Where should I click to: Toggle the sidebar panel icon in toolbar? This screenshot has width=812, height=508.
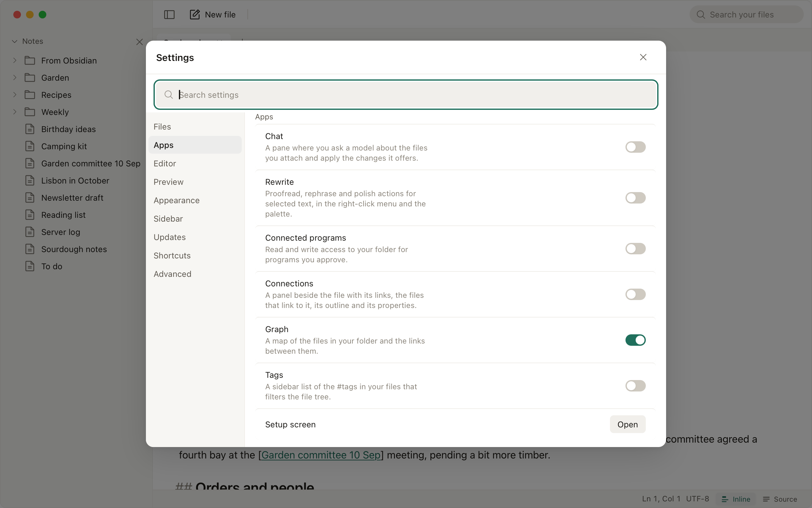[x=169, y=15]
